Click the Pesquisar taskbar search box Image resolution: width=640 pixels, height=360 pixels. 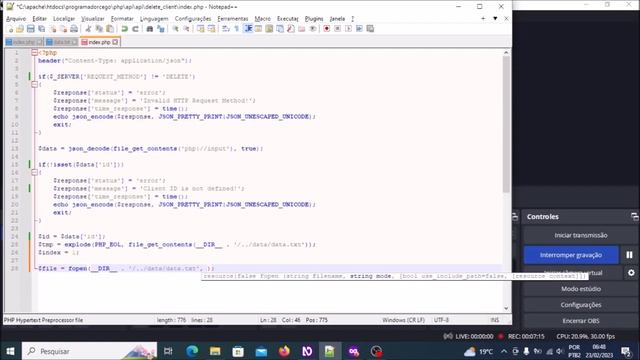point(89,351)
